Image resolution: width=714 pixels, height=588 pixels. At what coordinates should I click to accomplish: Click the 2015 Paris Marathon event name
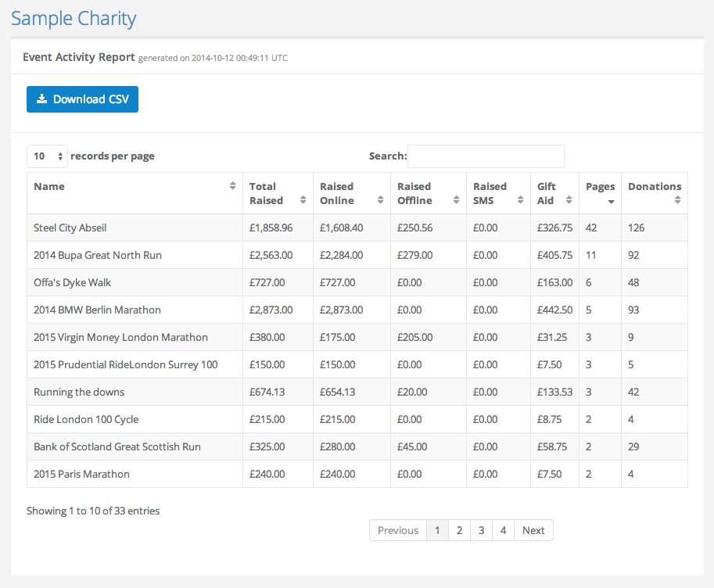pos(81,474)
